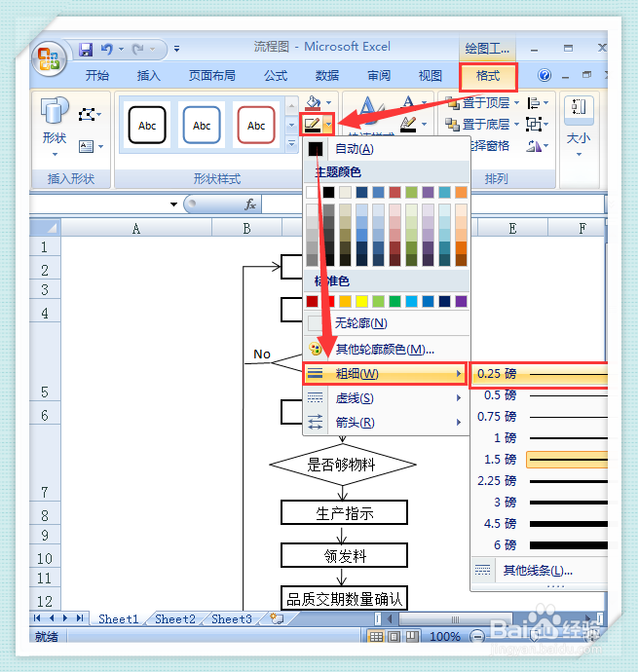Open Send to Back (置于底层) dropdown arrow
Screen dimensions: 638x672
click(516, 125)
